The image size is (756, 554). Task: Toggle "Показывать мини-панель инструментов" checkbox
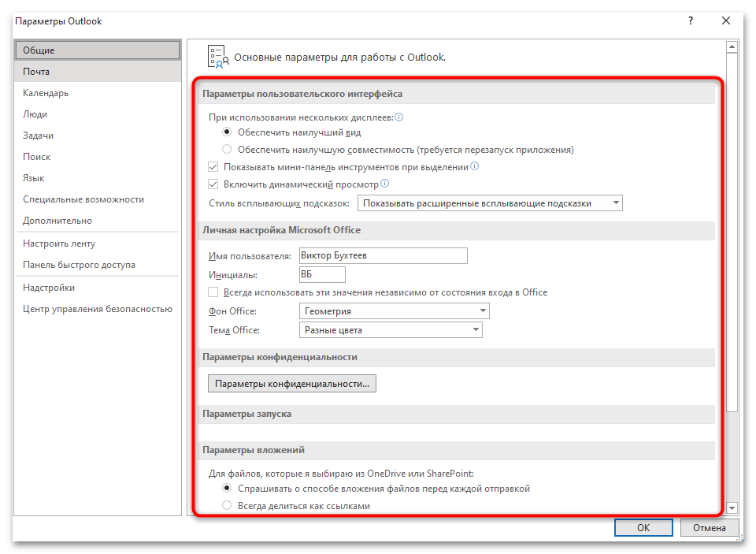(213, 167)
